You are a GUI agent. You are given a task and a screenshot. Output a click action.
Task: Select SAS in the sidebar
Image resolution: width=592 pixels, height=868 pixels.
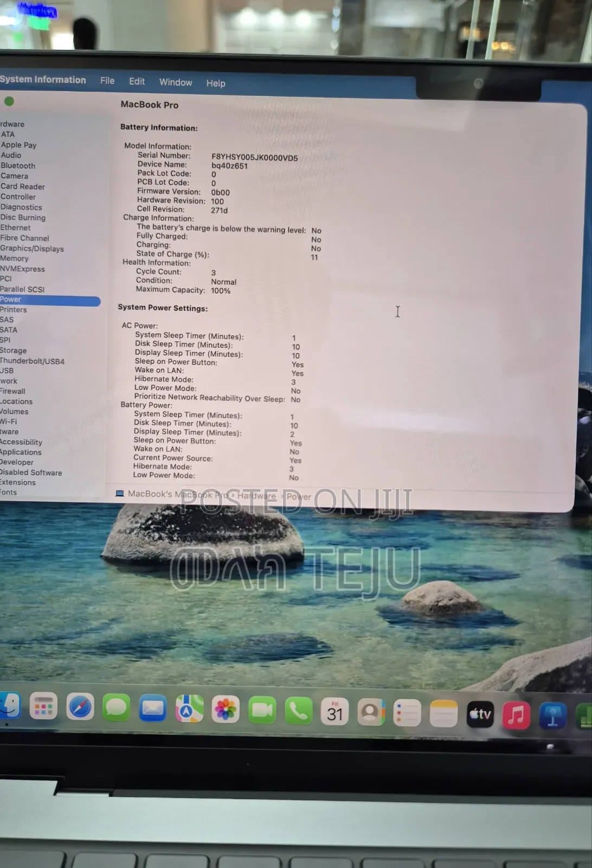(7, 320)
